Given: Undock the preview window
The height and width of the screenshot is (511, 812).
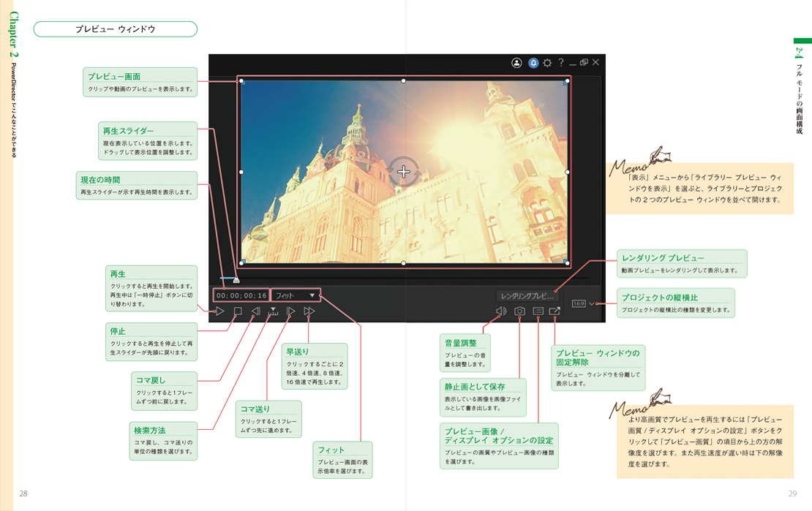Looking at the screenshot, I should [x=555, y=311].
